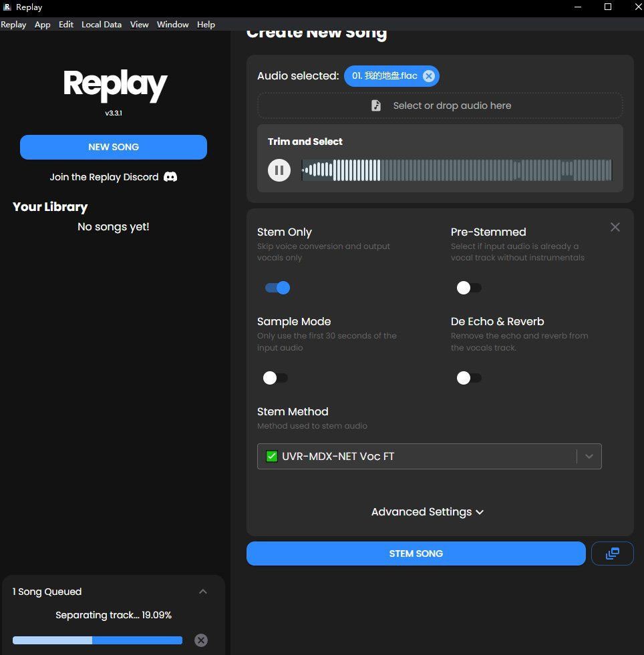Disable the Stem Only toggle
Image resolution: width=644 pixels, height=655 pixels.
pyautogui.click(x=277, y=287)
